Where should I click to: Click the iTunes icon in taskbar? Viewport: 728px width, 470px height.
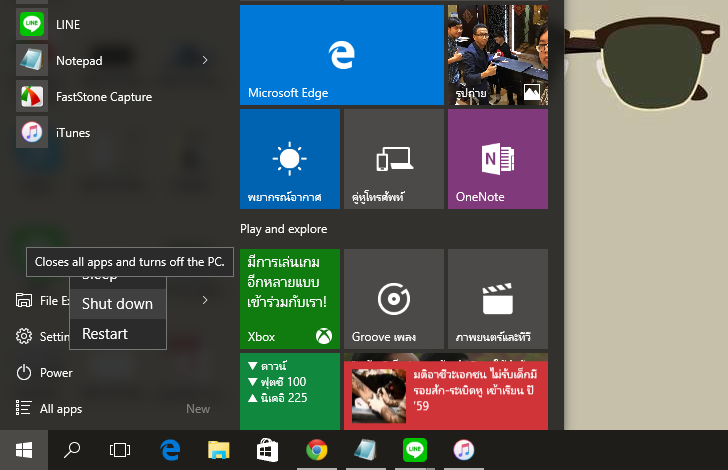463,450
